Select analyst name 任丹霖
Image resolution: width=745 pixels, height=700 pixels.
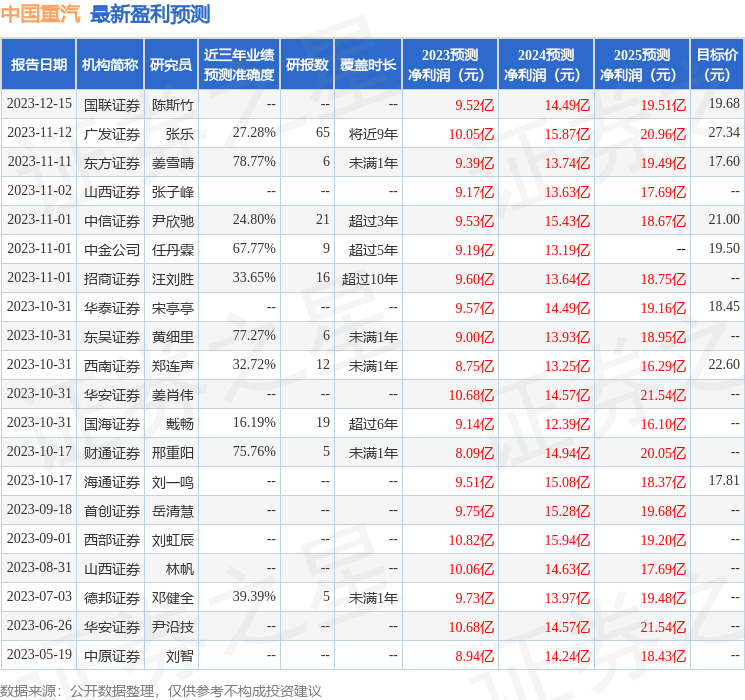coord(172,250)
